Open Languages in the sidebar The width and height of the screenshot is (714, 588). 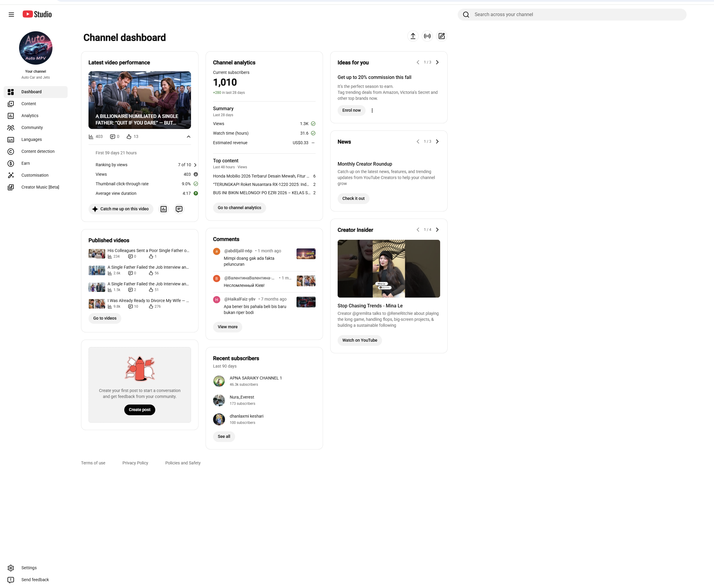(x=35, y=139)
